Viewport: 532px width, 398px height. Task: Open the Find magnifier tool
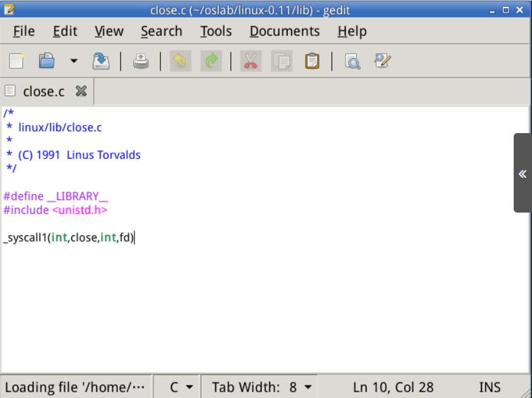click(352, 61)
